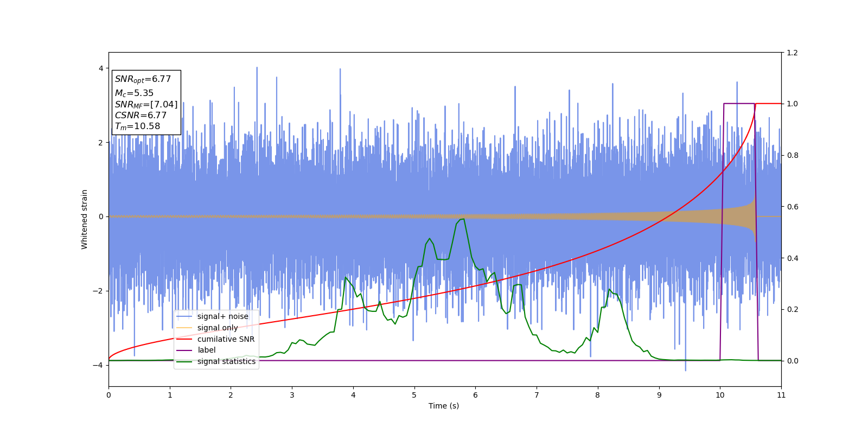
Task: Click the Tm=10.58 annotation text
Action: (x=137, y=126)
